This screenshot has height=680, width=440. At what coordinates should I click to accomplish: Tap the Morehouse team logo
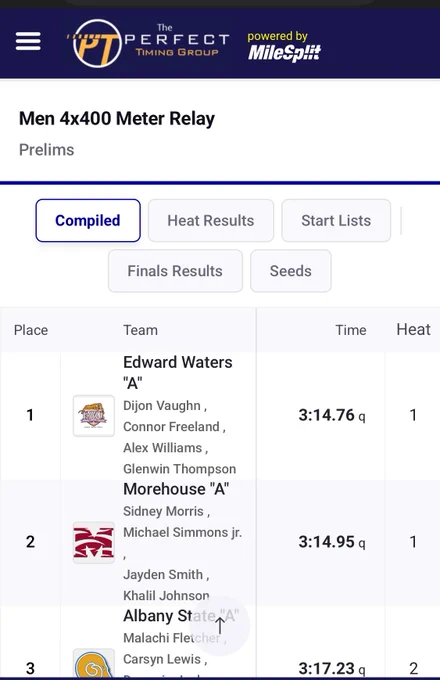point(94,543)
